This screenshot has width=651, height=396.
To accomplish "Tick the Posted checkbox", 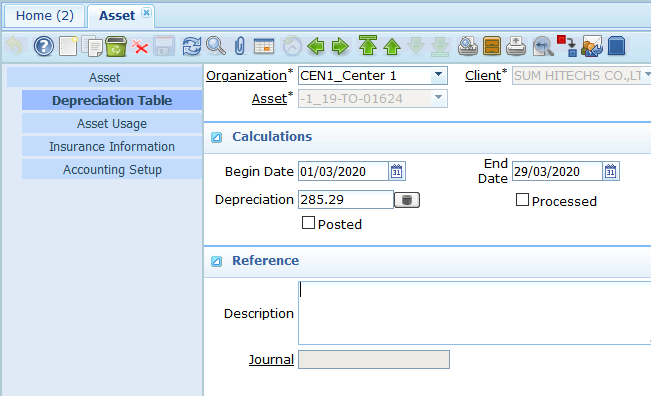I will (308, 223).
